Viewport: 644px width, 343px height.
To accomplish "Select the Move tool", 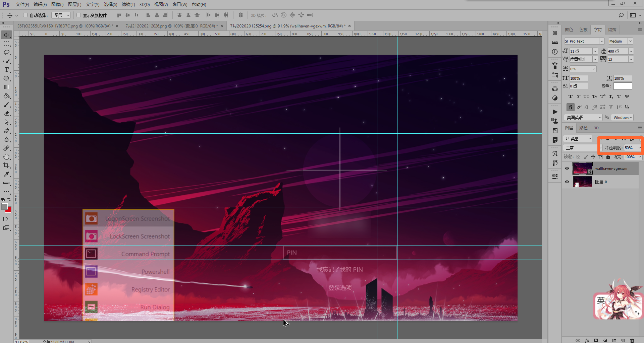I will (x=6, y=35).
